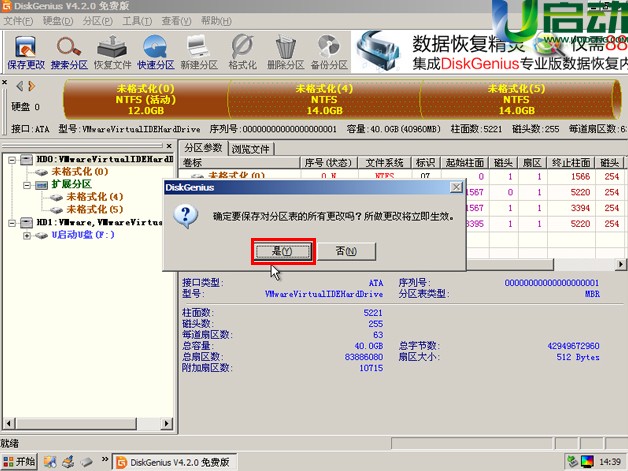Click the 数据恢复精灵 advertisement banner
Screen dimensions: 628x471
coord(489,52)
